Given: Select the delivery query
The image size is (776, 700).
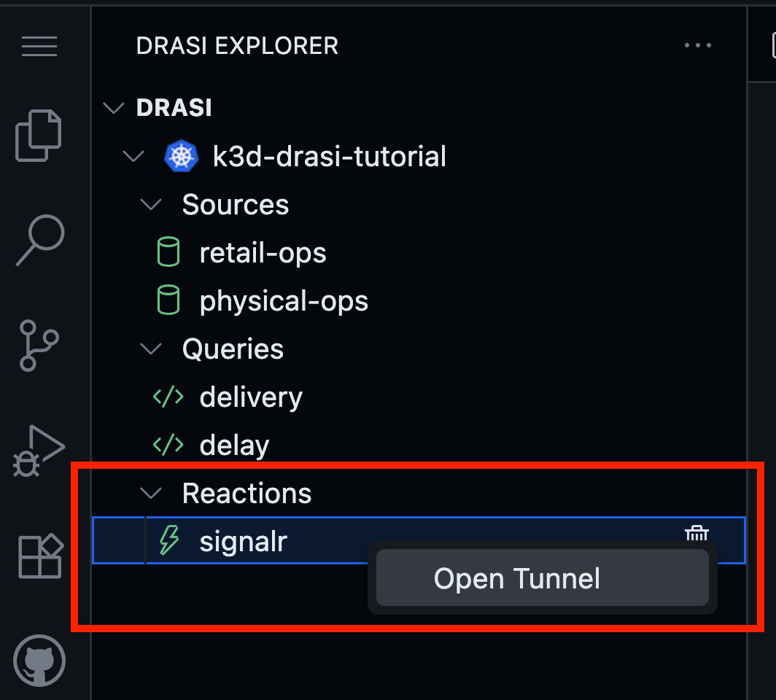Looking at the screenshot, I should [251, 397].
